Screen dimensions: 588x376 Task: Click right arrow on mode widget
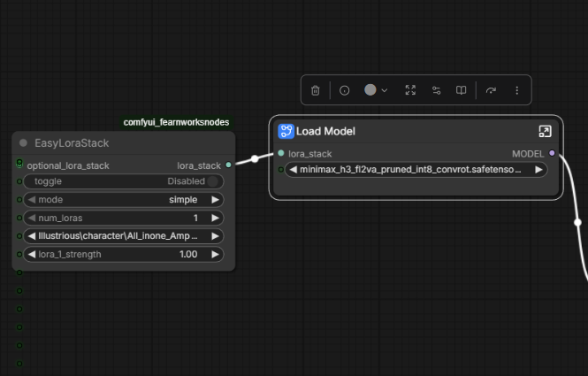tap(215, 200)
